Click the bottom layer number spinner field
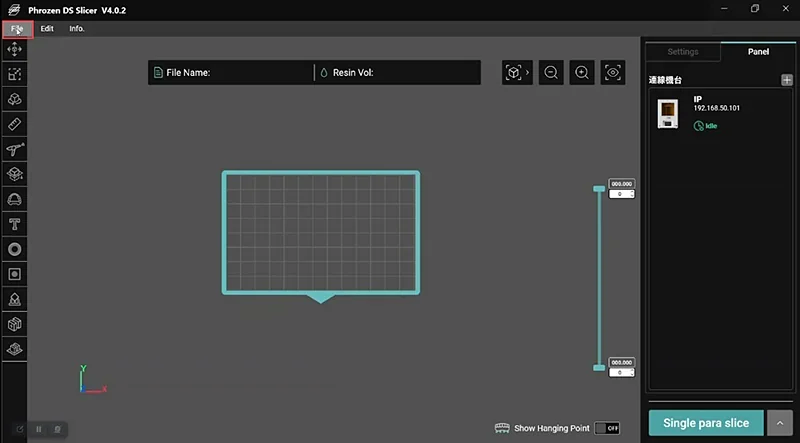The width and height of the screenshot is (800, 443). pos(622,373)
